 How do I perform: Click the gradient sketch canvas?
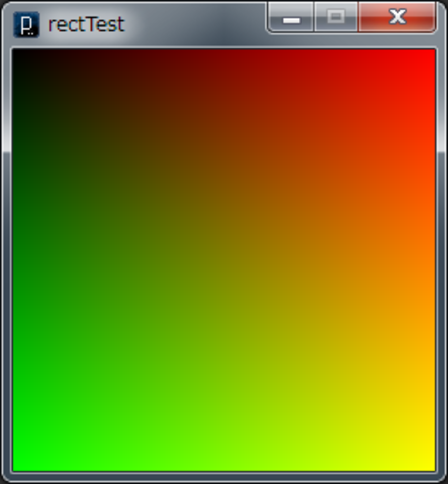pos(224,260)
